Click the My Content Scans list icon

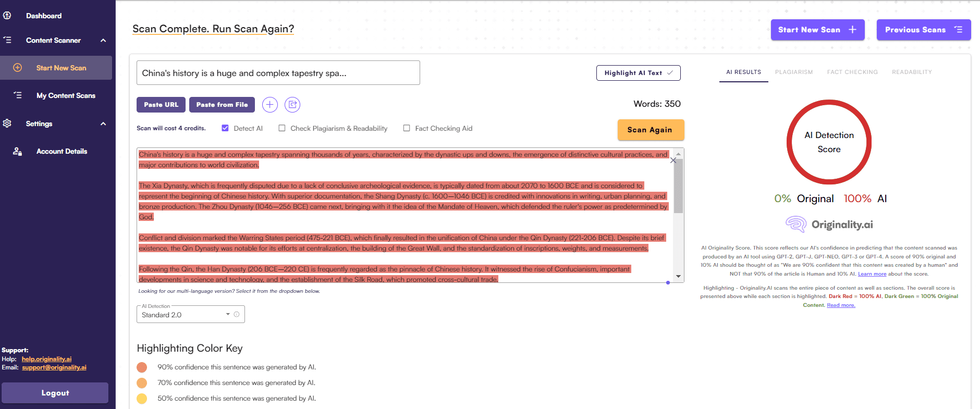click(18, 95)
